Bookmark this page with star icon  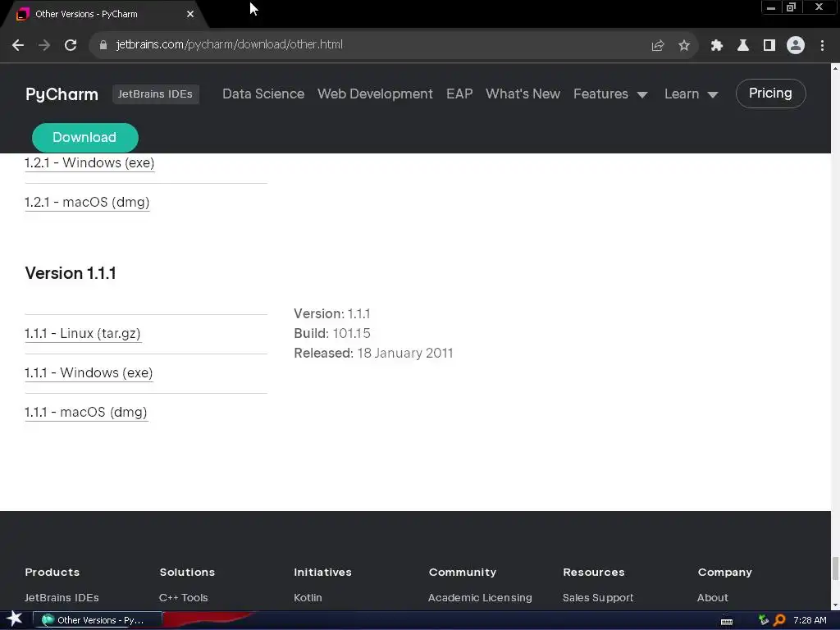[x=684, y=46]
